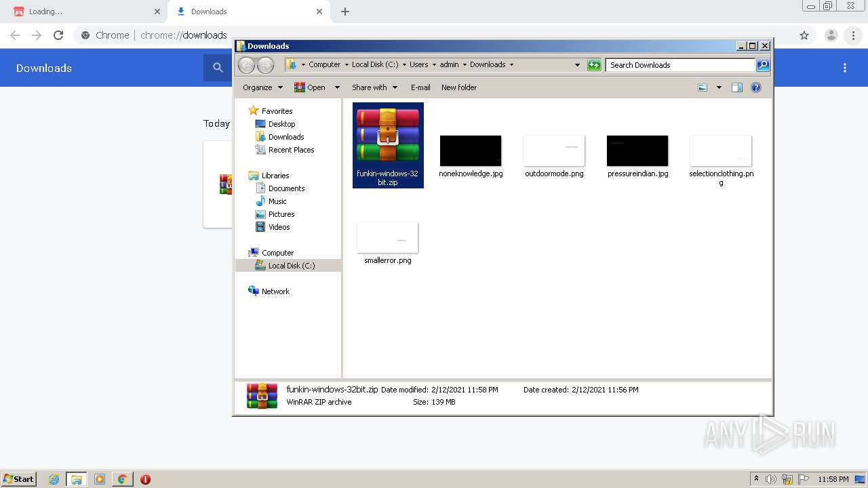Open the Pictures library
The width and height of the screenshot is (868, 488).
(281, 214)
